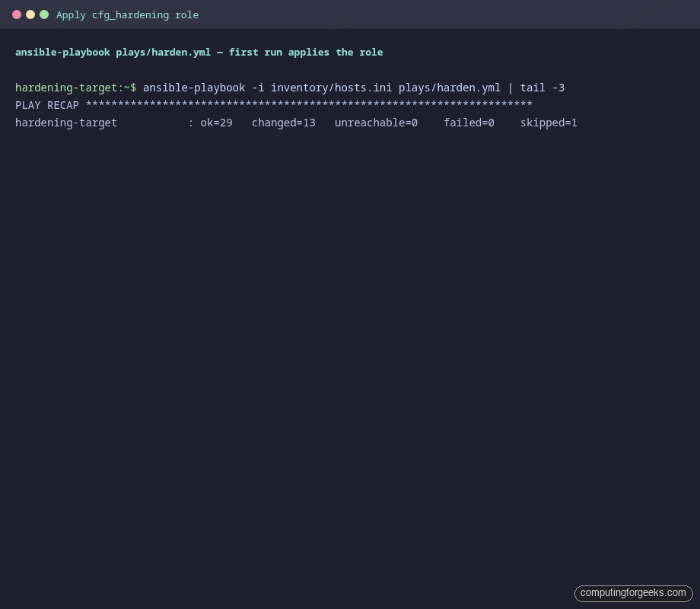Click the green window control circle
Screen dimensions: 700x609
tap(44, 14)
